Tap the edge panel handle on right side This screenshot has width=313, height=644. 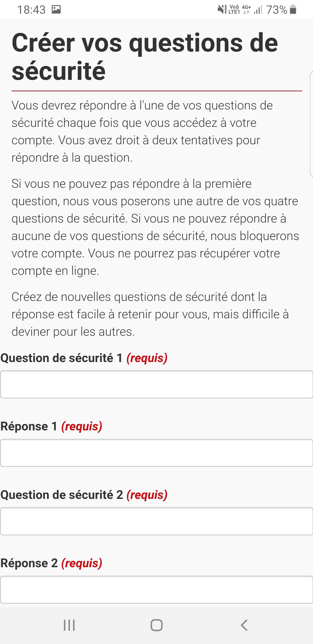click(x=311, y=124)
